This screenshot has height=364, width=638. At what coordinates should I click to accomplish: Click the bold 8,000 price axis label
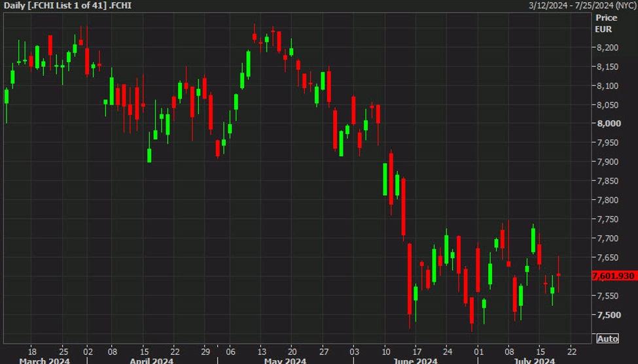tap(609, 124)
